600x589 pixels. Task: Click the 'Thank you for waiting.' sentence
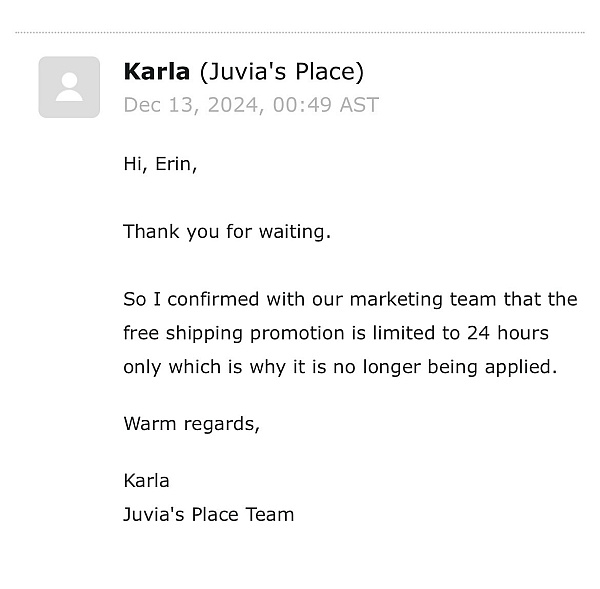[227, 232]
